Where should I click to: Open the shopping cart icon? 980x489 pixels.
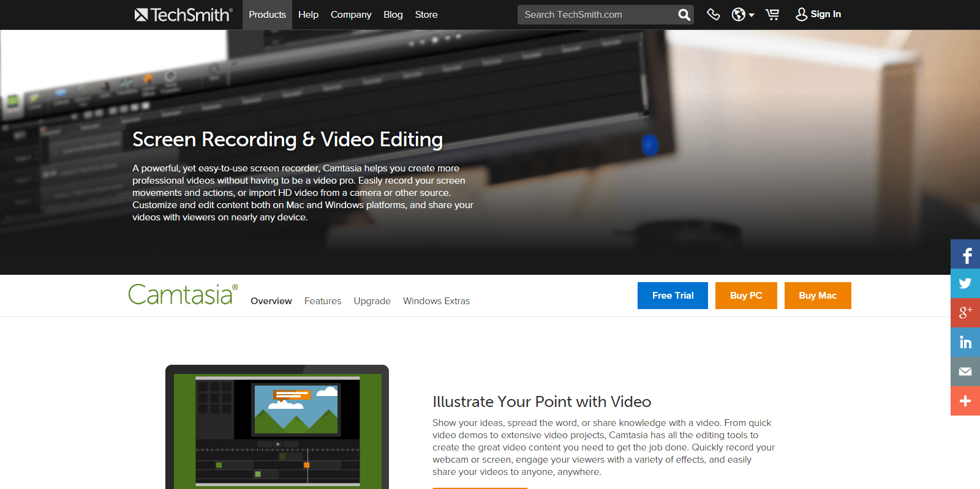(772, 14)
